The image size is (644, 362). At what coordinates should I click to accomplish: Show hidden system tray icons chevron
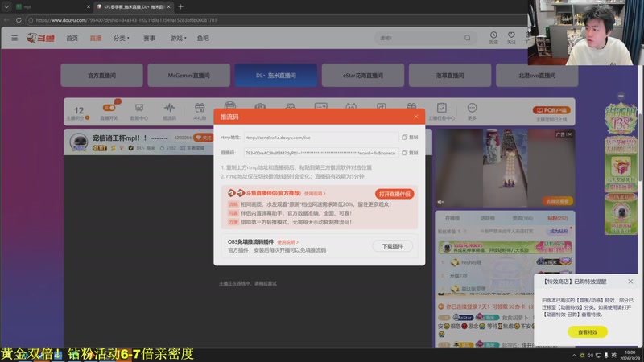[x=574, y=355]
